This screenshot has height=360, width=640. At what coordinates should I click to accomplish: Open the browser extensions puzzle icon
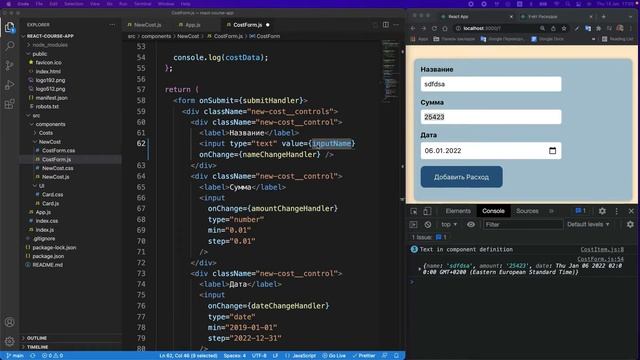[598, 29]
